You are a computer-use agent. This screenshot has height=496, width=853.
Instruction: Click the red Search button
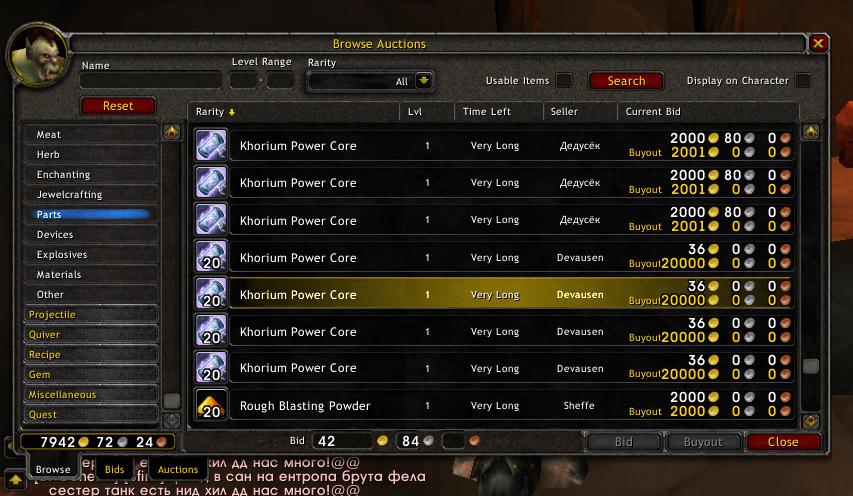click(626, 80)
